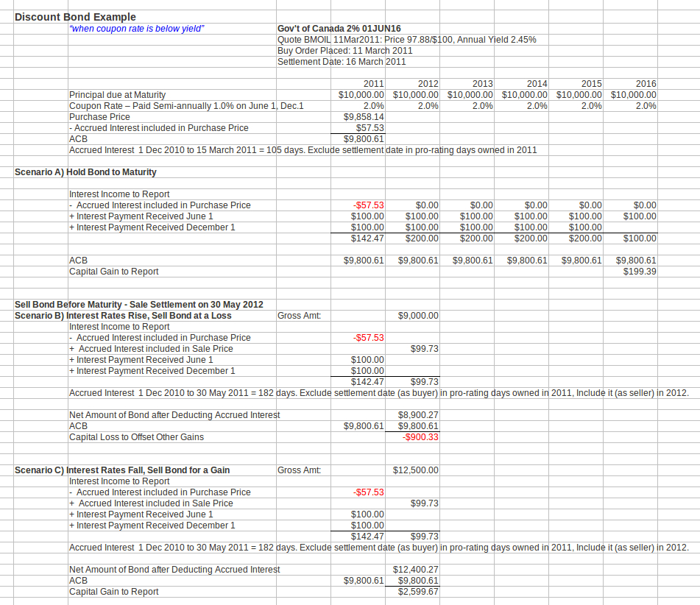Screen dimensions: 700x605
Task: Select the 2014 coupon rate 2.0% cell
Action: [537, 106]
